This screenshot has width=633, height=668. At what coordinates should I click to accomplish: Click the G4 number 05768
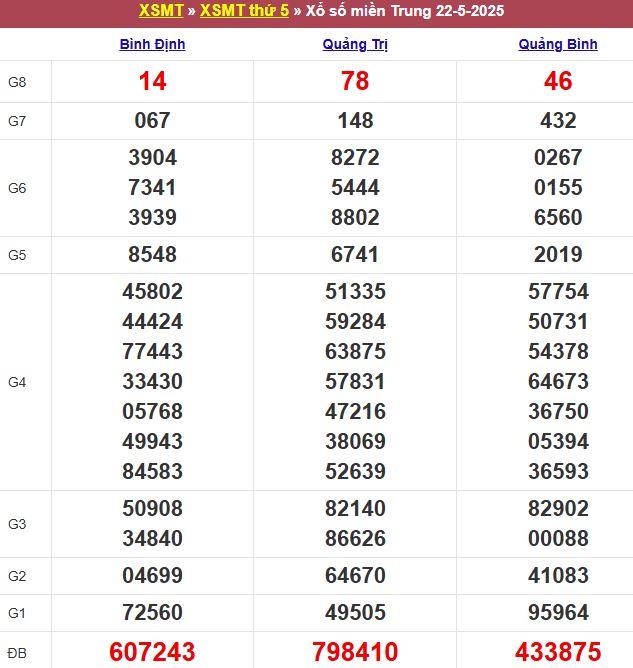pos(152,412)
